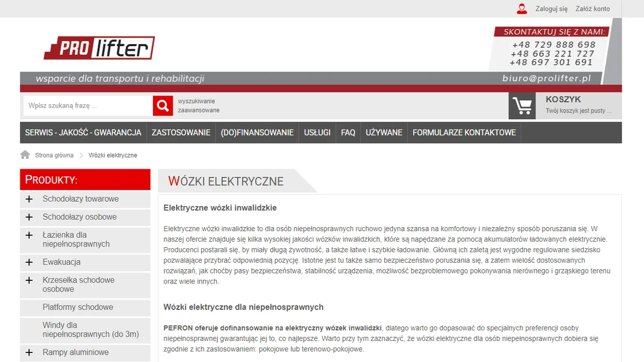644x362 pixels.
Task: Expand the Ewakuacja category
Action: (x=29, y=263)
